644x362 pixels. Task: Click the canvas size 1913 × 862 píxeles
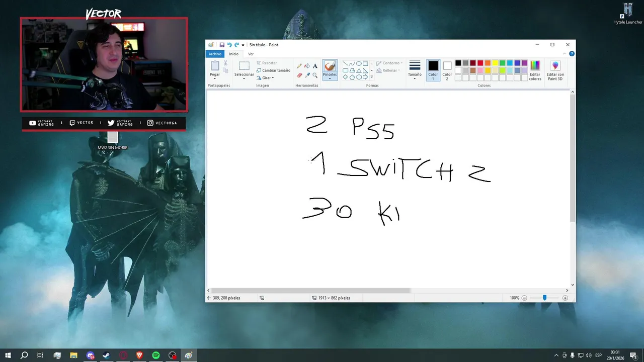(331, 298)
